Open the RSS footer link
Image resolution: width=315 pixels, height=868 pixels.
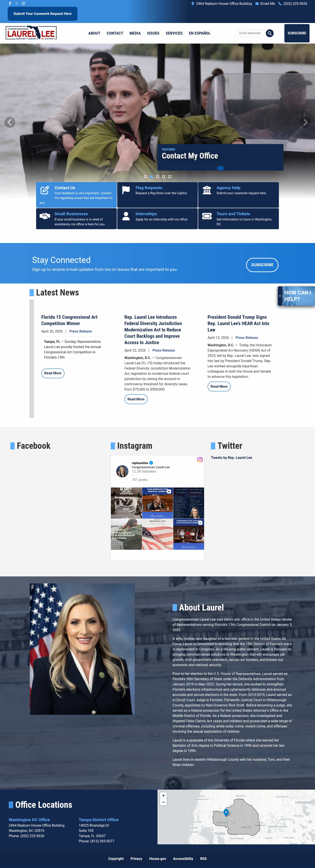(203, 859)
